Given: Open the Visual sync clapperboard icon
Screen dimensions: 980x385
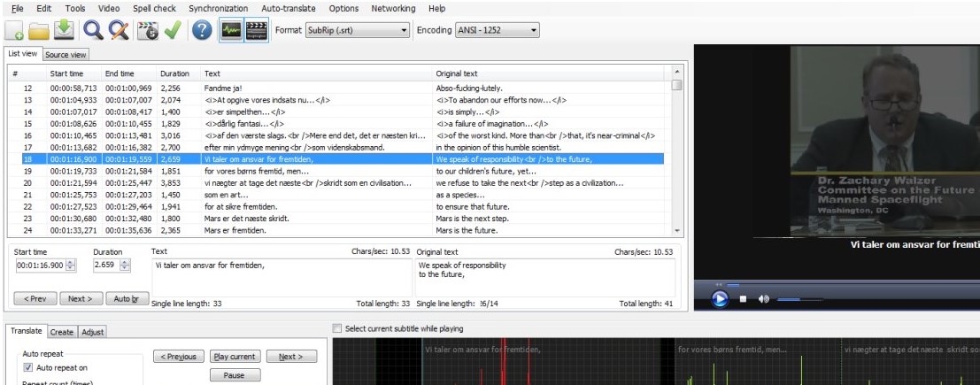Looking at the screenshot, I should tap(147, 31).
